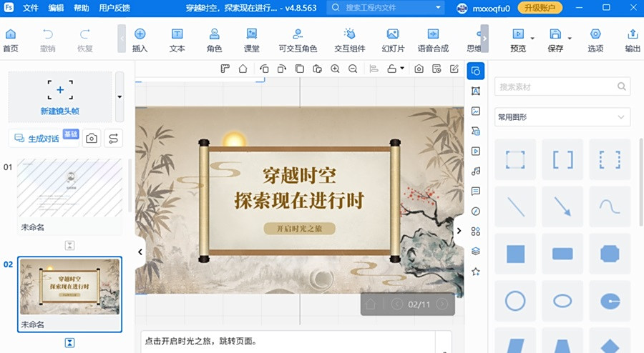
Task: Click the camera screenshot icon in canvas toolbar
Action: click(419, 69)
